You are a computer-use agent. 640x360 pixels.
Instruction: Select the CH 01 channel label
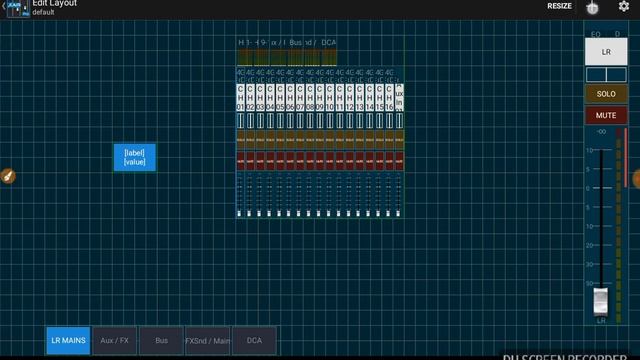tap(240, 98)
